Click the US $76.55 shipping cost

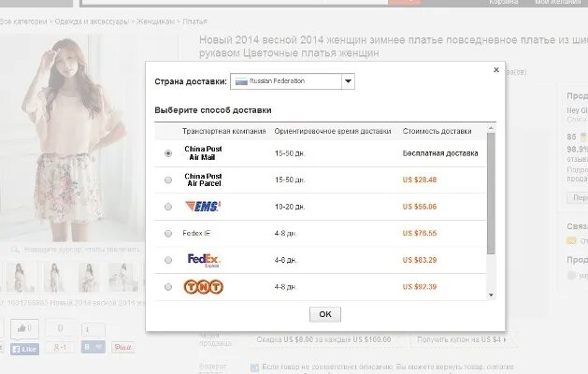point(420,234)
